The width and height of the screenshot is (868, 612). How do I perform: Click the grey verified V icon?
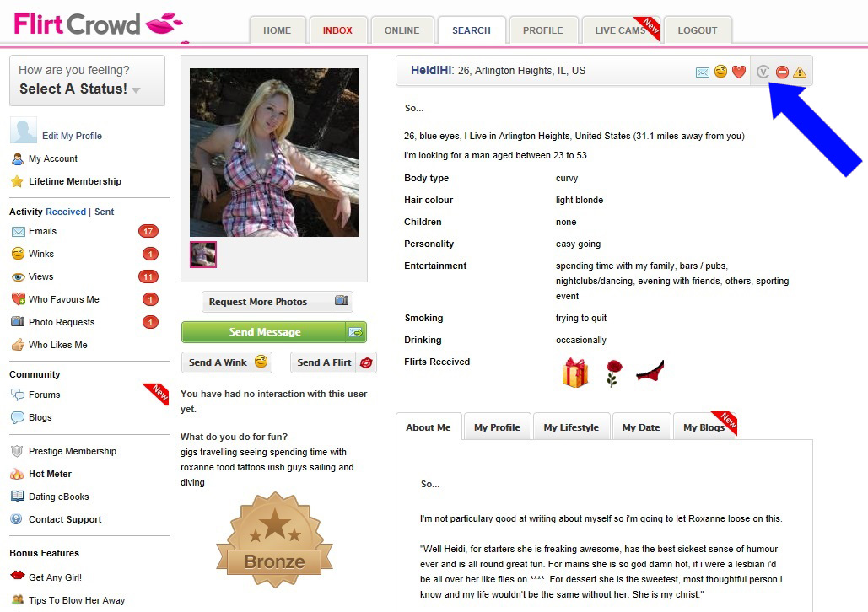tap(763, 72)
